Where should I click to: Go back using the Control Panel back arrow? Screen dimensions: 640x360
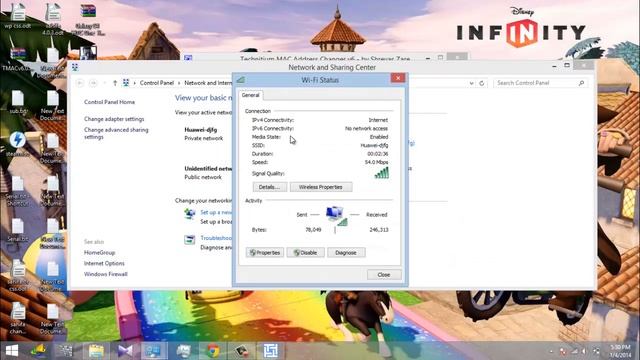click(80, 83)
